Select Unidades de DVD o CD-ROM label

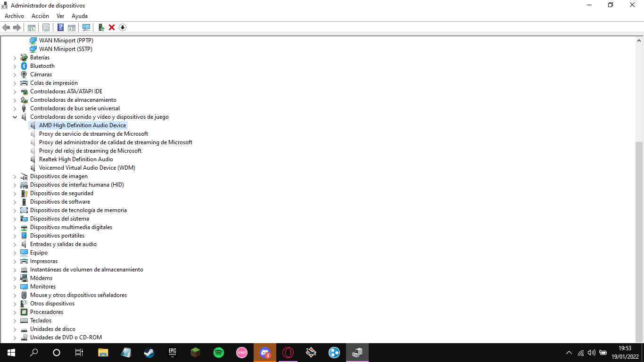66,337
